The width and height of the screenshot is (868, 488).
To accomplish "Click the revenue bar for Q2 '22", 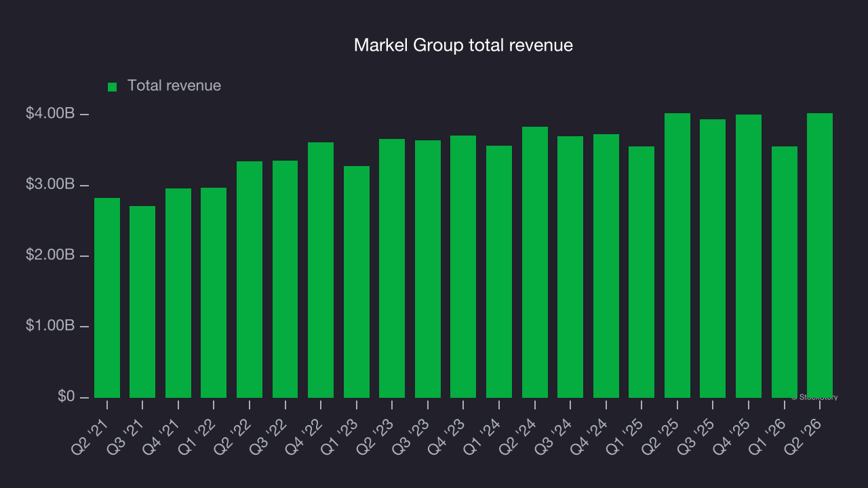I will coord(250,279).
